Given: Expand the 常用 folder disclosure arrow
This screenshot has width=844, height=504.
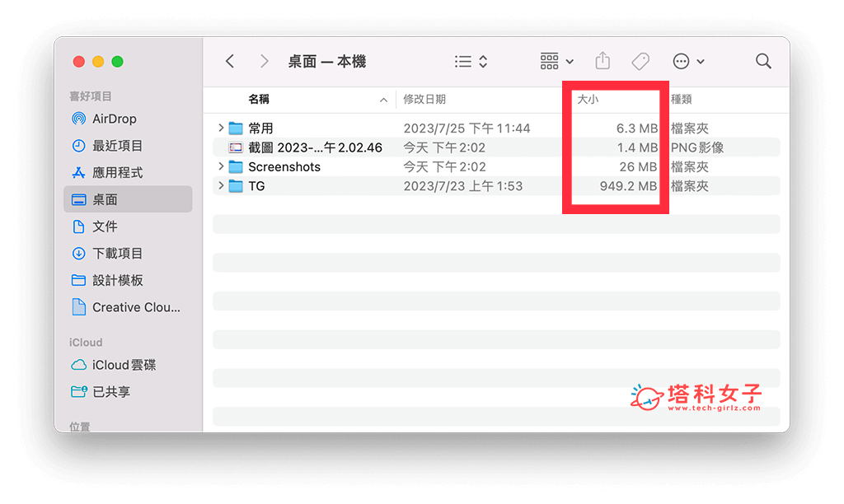Looking at the screenshot, I should coord(221,128).
